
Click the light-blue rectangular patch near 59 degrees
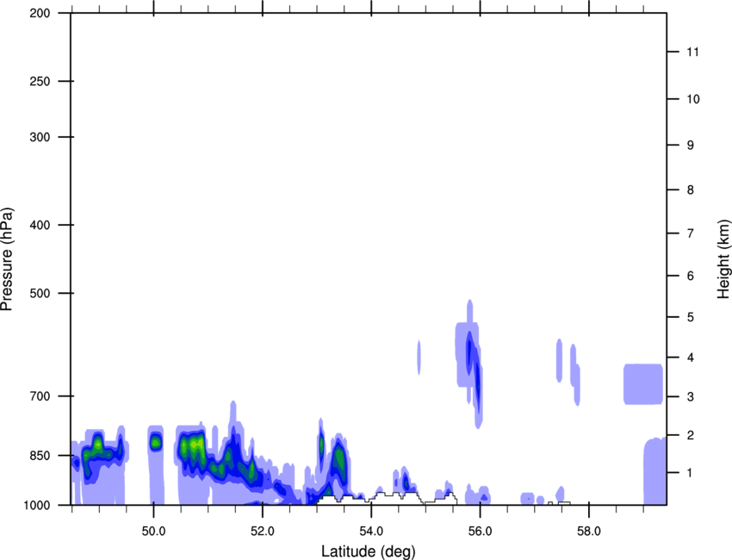tap(643, 384)
